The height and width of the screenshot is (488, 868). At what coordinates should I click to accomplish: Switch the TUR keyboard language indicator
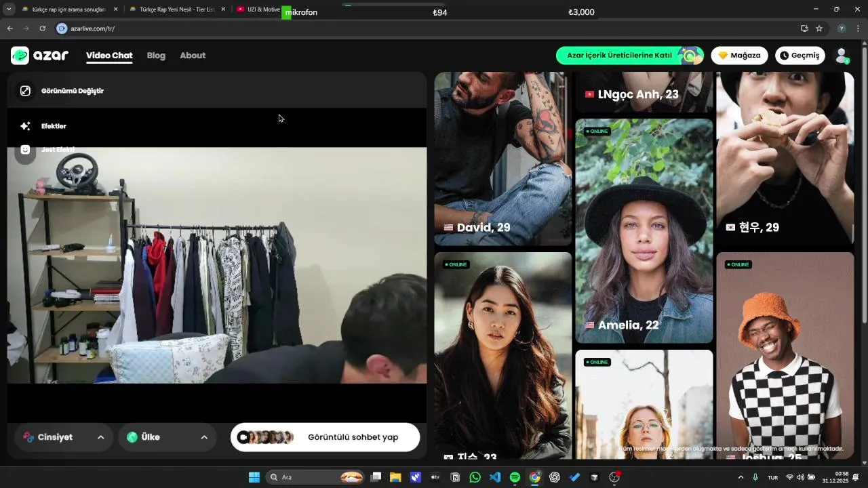772,477
